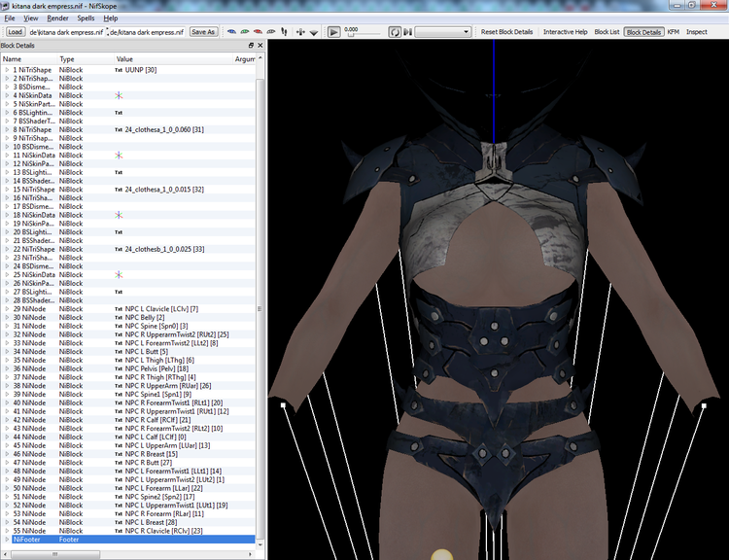The width and height of the screenshot is (729, 560).
Task: Click the axes icon in 4 NiSkinData row
Action: pos(119,95)
